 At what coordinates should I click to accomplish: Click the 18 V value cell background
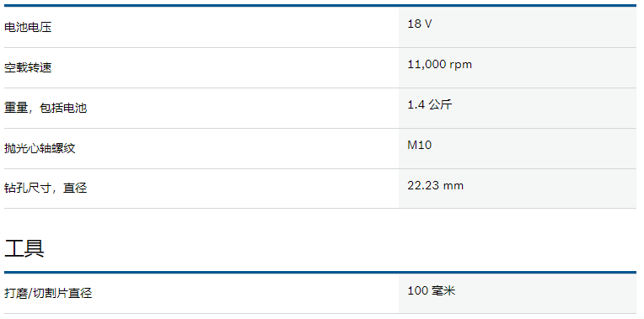point(518,27)
